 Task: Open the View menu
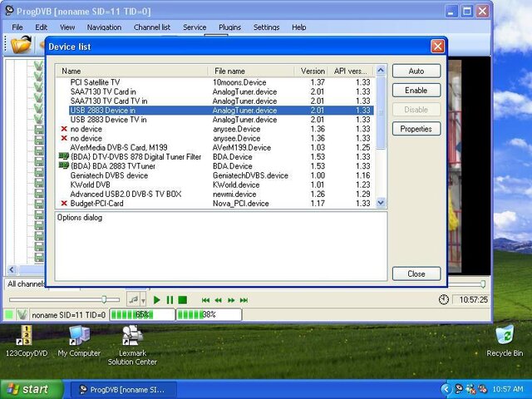(x=67, y=27)
